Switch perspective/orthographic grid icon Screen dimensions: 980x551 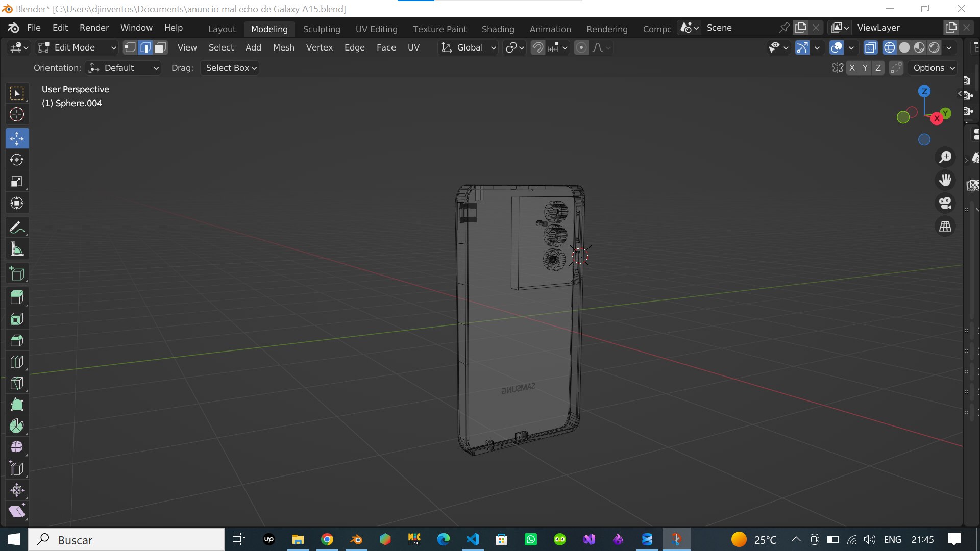(x=945, y=226)
